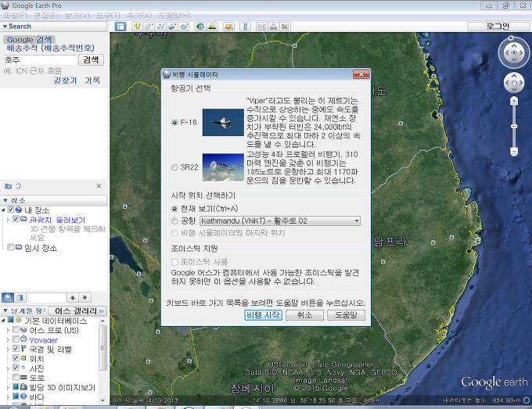Move selected place down with arrow button
This screenshot has width=532, height=409.
(x=84, y=298)
